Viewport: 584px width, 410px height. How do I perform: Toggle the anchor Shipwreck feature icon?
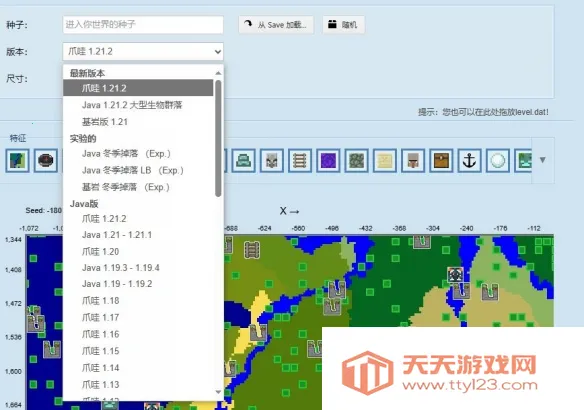469,160
